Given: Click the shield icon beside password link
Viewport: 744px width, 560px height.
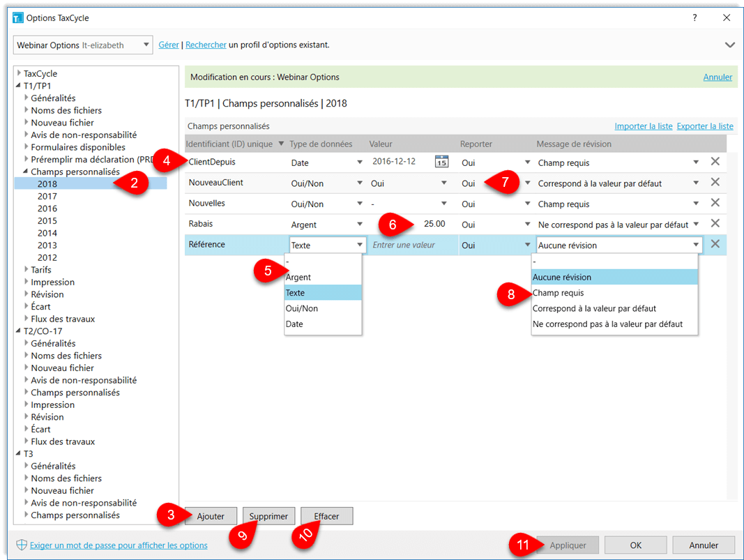Looking at the screenshot, I should pos(22,545).
